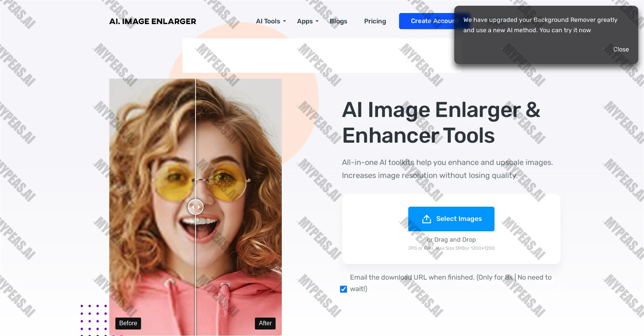The width and height of the screenshot is (644, 336).
Task: Click the before/after comparison sample image
Action: [x=196, y=207]
